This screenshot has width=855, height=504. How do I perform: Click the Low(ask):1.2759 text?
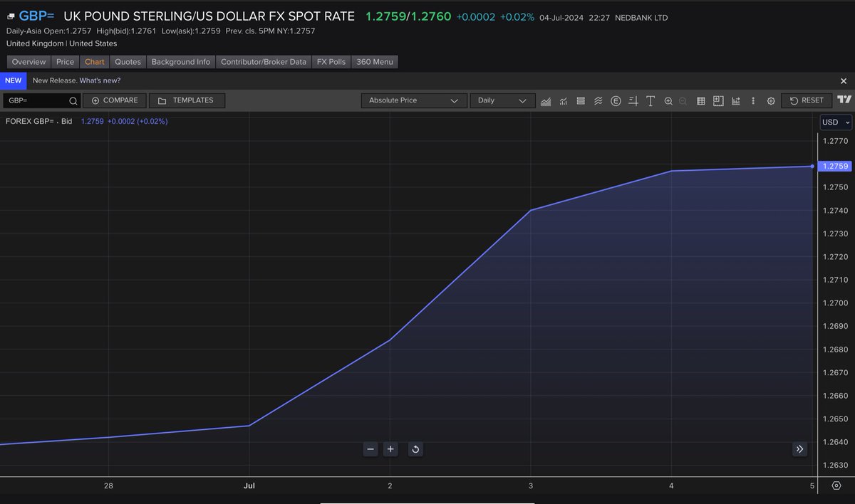pyautogui.click(x=190, y=31)
